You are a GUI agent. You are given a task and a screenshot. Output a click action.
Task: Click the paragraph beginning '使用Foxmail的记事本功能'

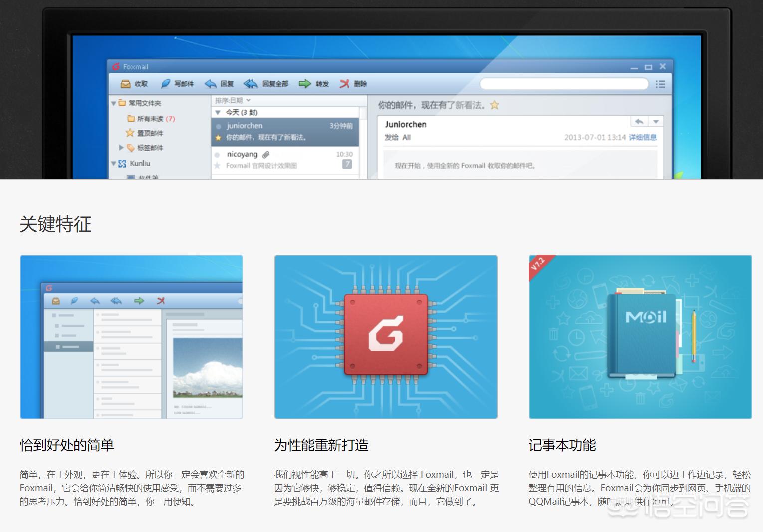(x=640, y=488)
